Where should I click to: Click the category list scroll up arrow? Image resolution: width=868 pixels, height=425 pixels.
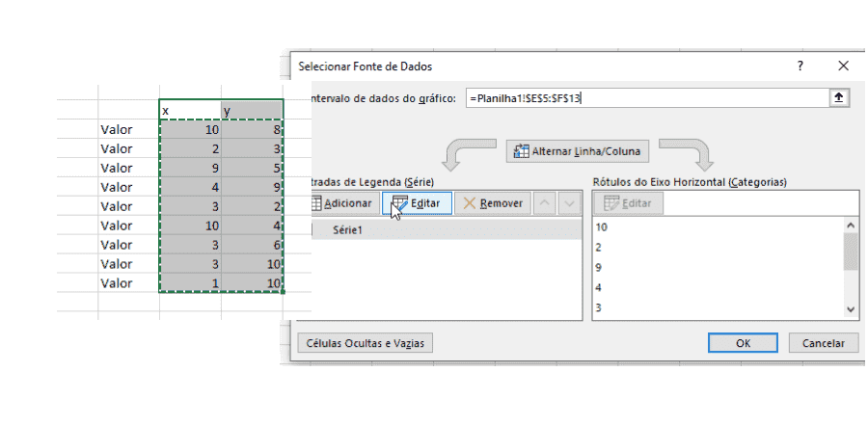click(852, 225)
